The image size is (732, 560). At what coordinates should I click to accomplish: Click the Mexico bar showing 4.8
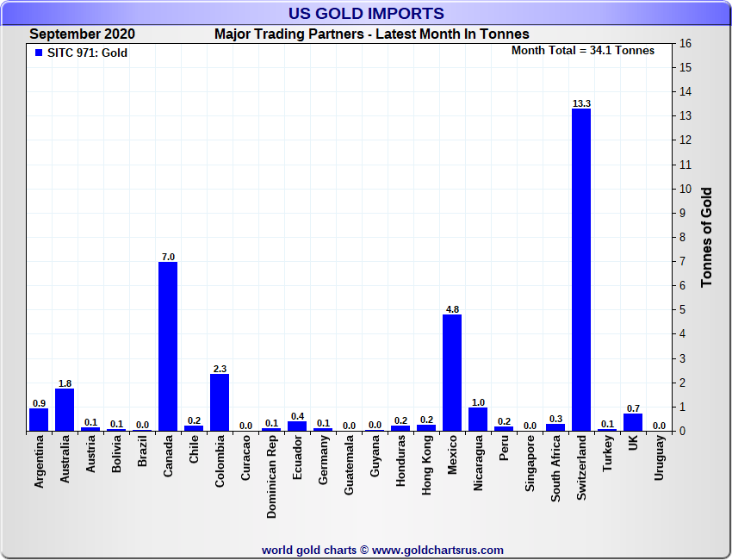(x=452, y=372)
